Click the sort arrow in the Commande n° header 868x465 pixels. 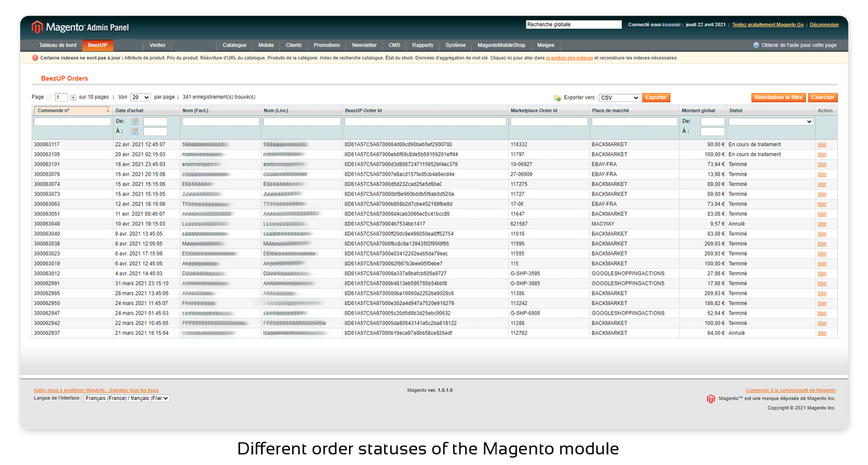[x=108, y=110]
